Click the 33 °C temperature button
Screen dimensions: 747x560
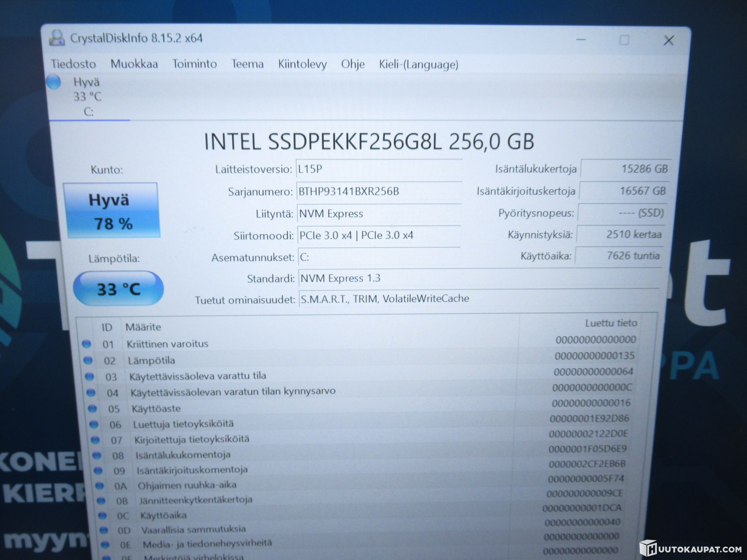(118, 288)
